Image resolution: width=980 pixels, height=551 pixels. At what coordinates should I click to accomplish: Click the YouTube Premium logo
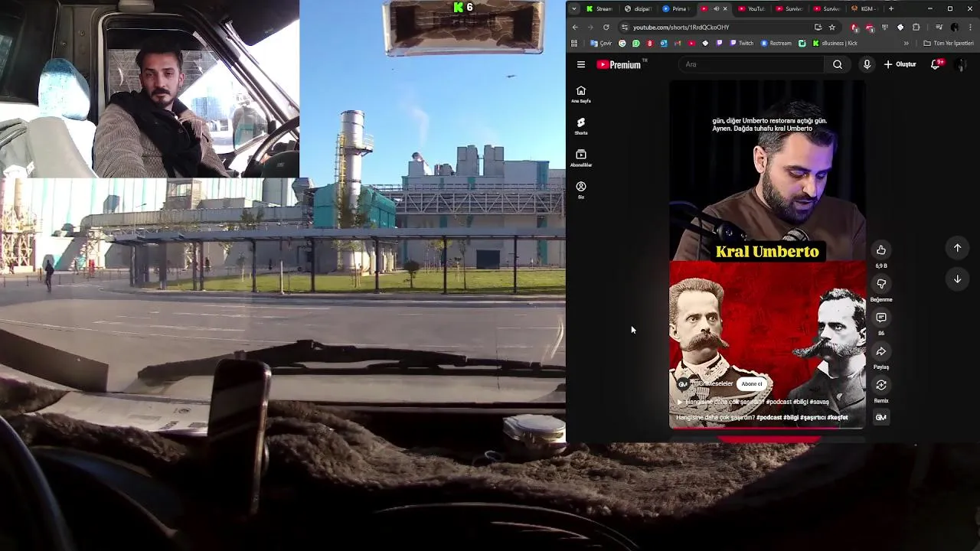pos(619,64)
